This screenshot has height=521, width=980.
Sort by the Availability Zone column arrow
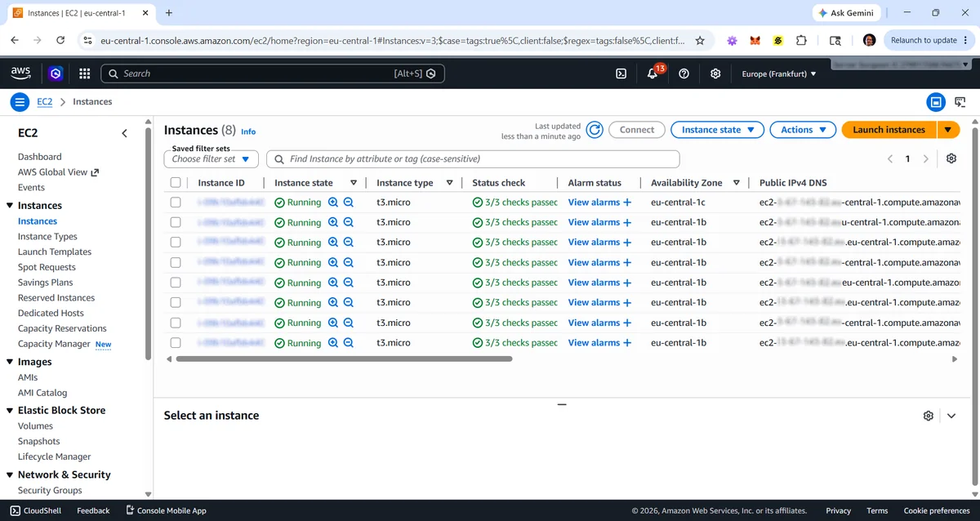click(x=737, y=183)
